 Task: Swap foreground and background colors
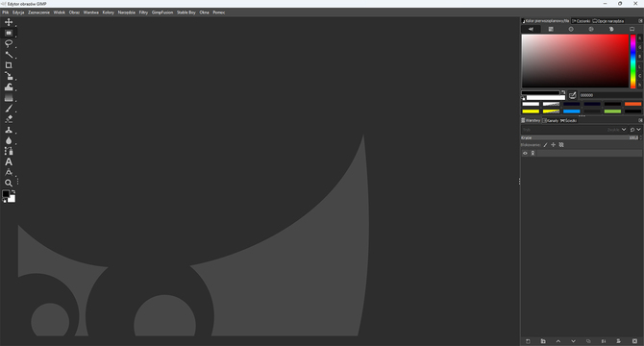(13, 191)
